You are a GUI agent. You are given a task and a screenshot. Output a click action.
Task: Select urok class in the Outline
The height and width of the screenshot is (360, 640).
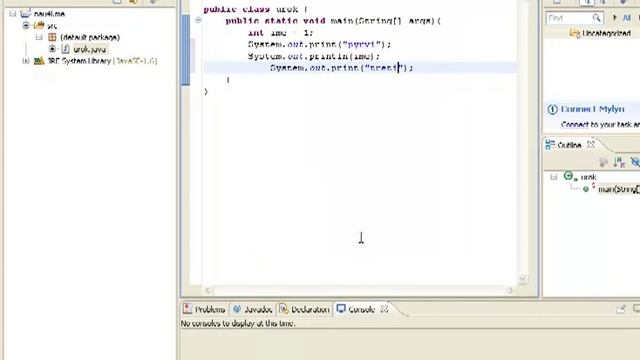click(588, 177)
